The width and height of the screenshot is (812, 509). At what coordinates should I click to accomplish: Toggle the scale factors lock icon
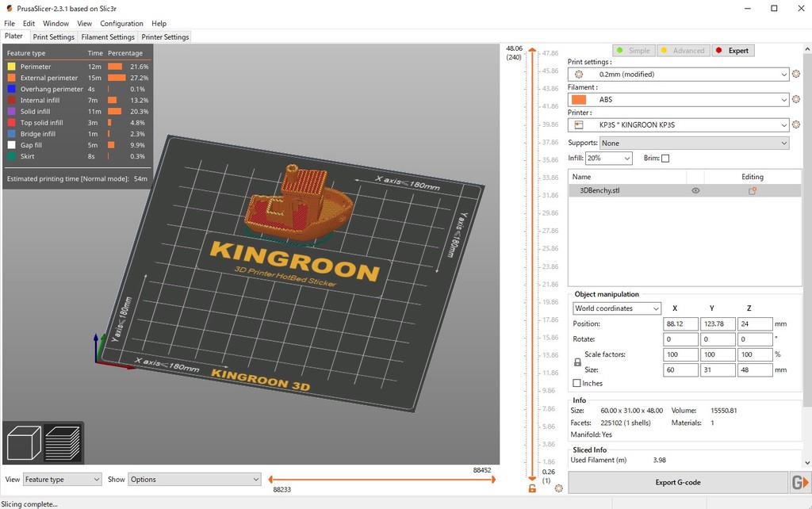(x=577, y=362)
